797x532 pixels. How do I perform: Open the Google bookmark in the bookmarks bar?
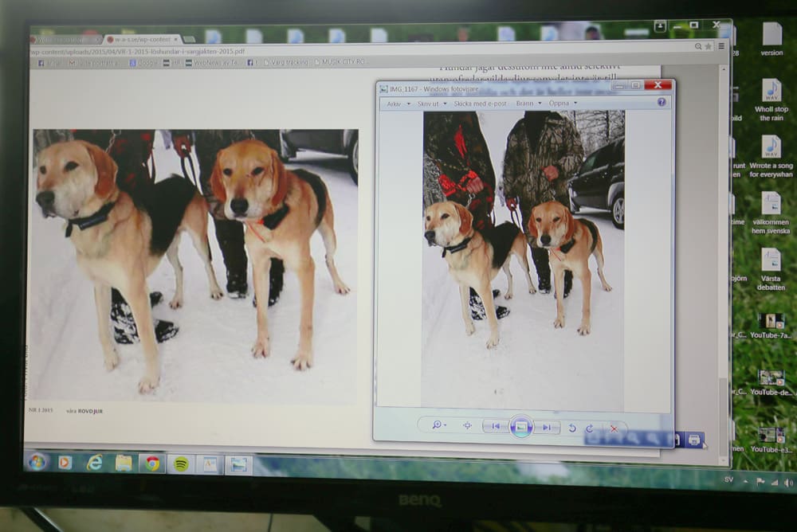143,63
